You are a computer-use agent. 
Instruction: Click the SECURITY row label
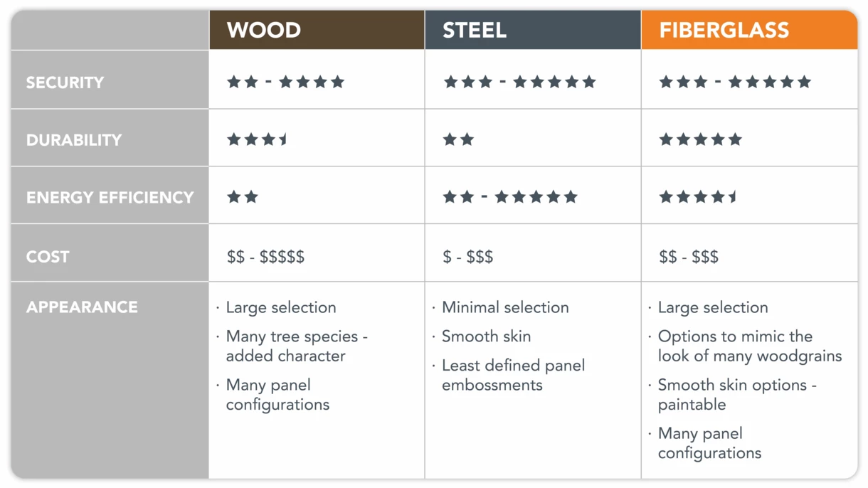pyautogui.click(x=65, y=83)
